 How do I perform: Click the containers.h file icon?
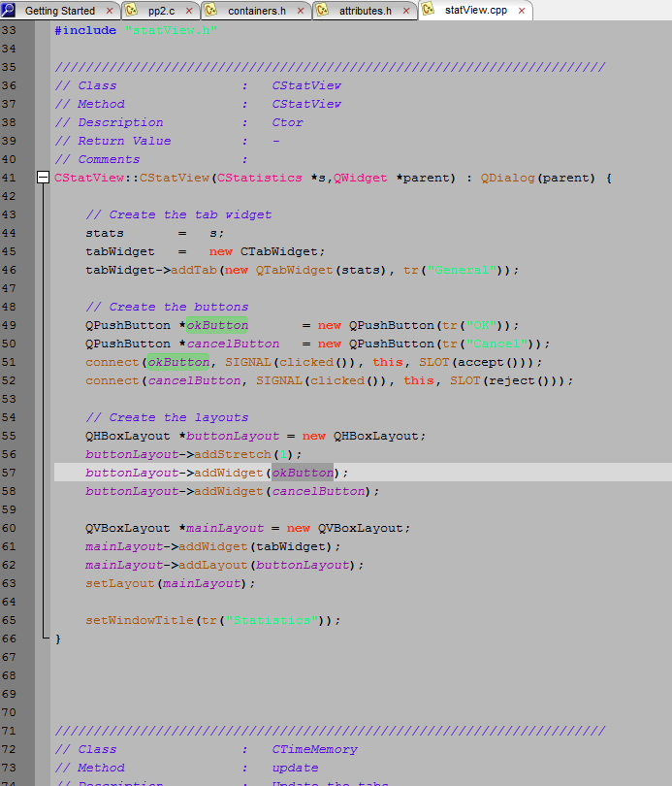210,11
